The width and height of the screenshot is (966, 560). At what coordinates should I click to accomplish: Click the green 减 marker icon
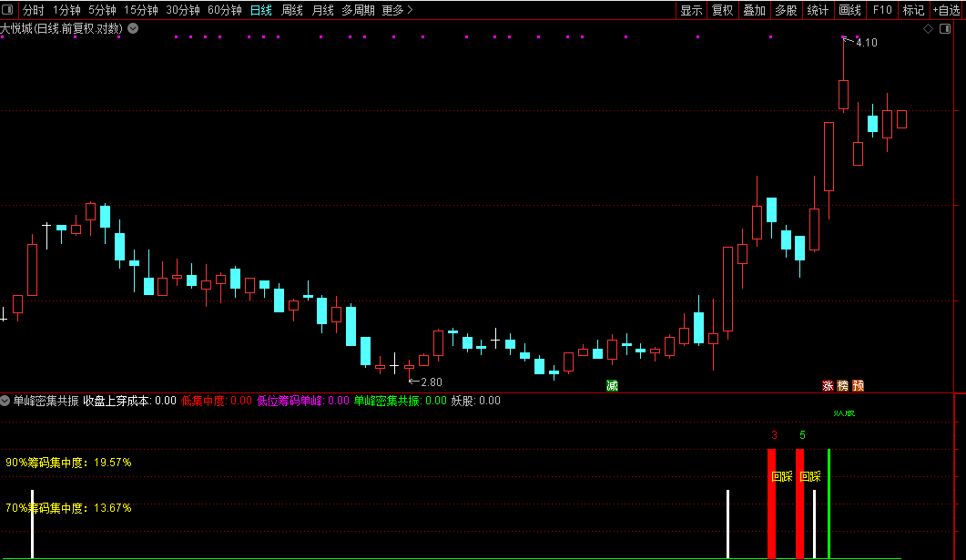pos(612,386)
